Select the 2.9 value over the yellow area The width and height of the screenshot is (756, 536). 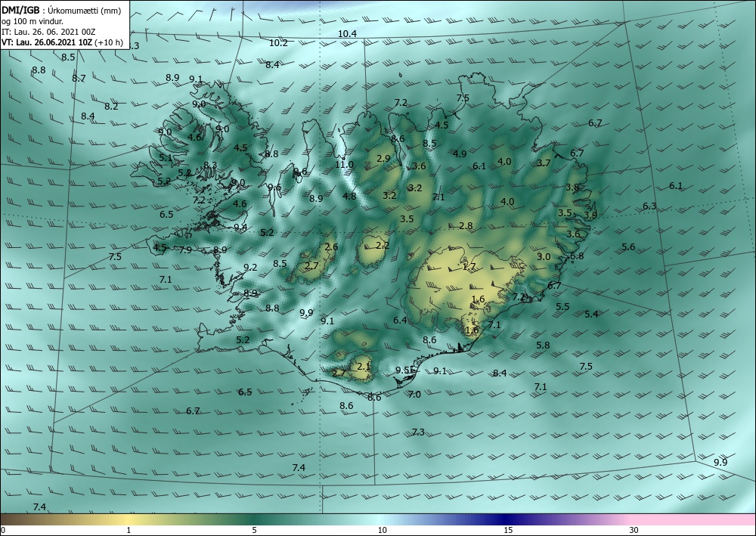[383, 159]
